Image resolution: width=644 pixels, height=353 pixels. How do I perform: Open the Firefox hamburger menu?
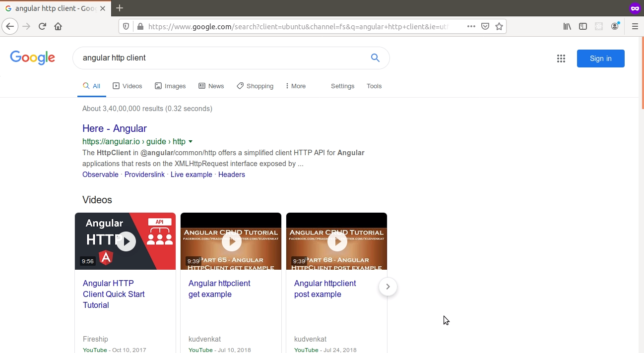tap(635, 26)
